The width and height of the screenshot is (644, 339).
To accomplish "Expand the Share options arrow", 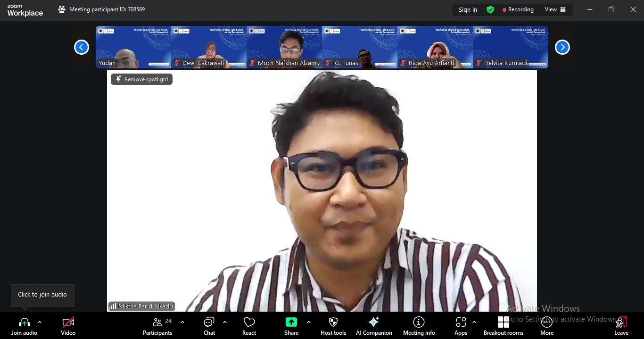I will click(x=309, y=322).
